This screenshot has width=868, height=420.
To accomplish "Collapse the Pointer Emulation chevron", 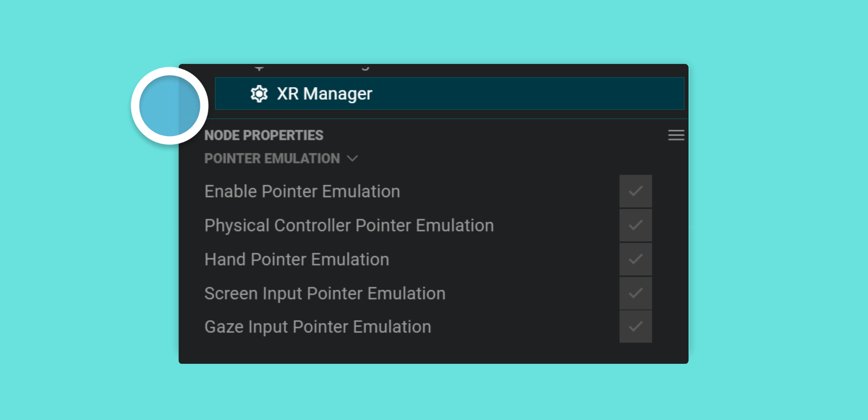I will (x=352, y=158).
